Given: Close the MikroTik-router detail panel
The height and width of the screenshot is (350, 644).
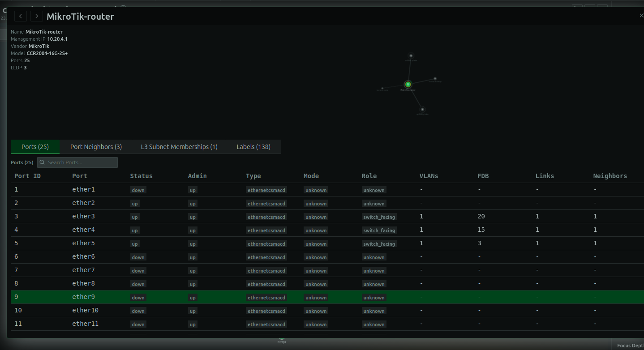Looking at the screenshot, I should (641, 16).
